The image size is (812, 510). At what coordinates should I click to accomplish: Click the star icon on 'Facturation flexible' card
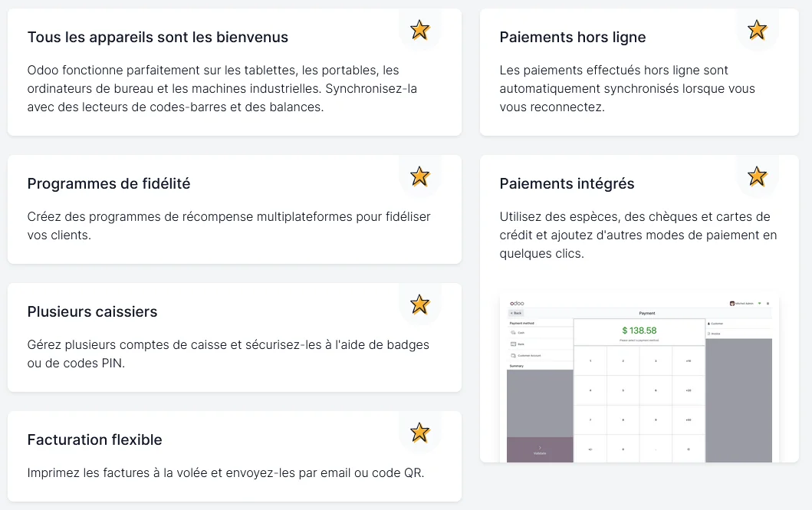coord(419,433)
